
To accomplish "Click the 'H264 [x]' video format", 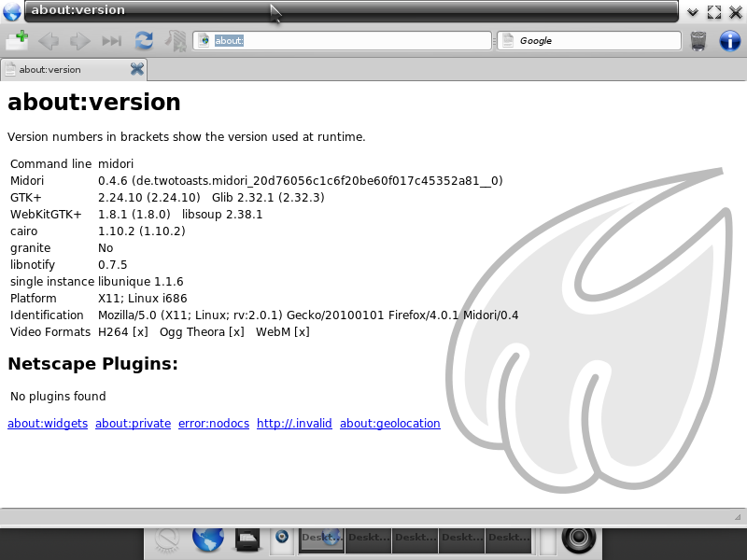I will [x=123, y=332].
